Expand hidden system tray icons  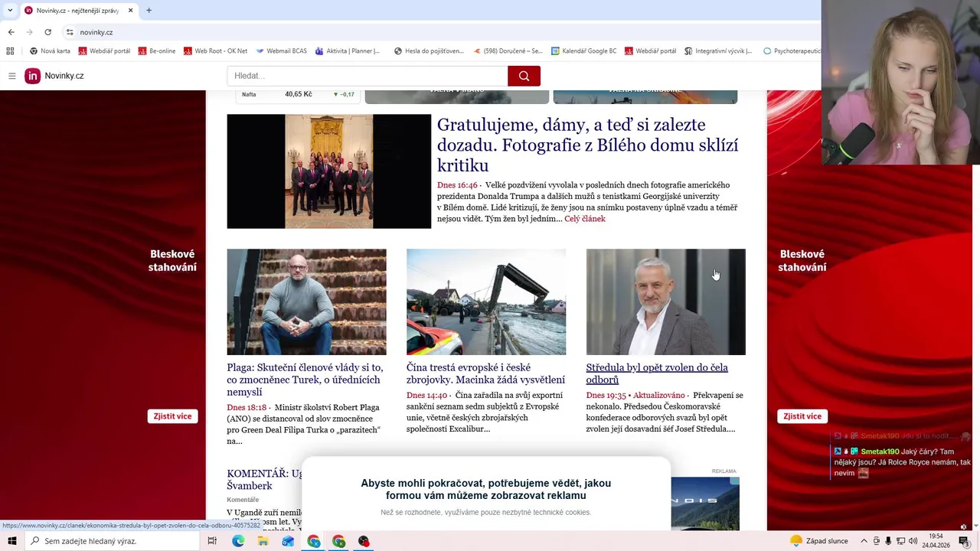pyautogui.click(x=864, y=541)
